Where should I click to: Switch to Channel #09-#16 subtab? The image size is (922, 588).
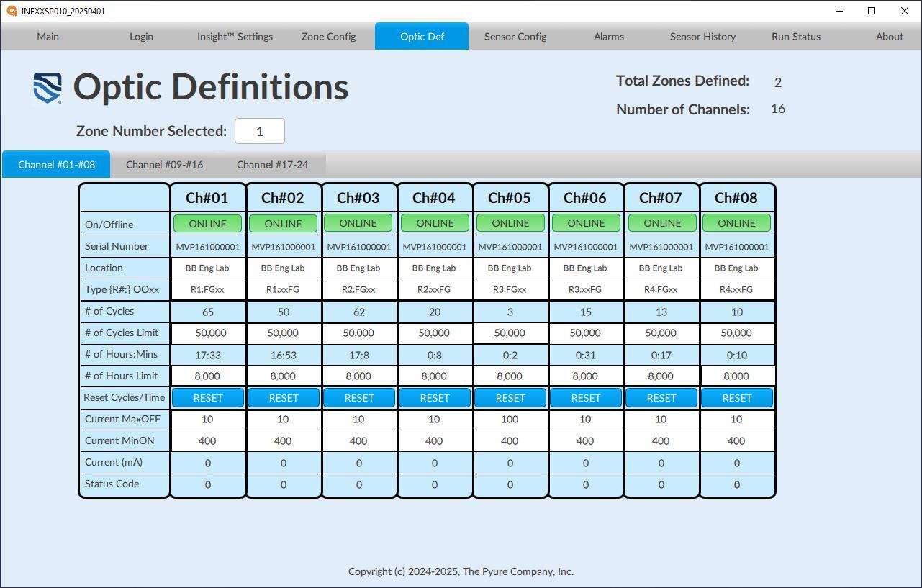[164, 164]
